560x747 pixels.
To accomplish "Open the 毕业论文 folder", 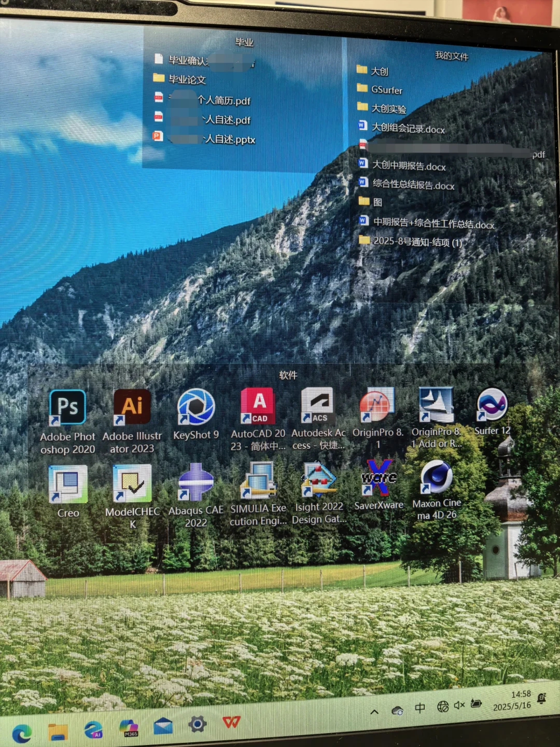I will tap(180, 79).
